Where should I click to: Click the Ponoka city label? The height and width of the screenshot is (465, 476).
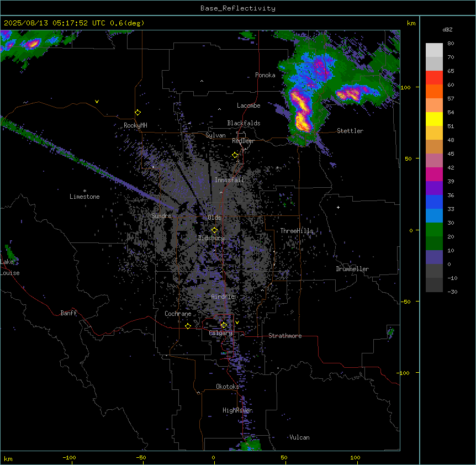[x=265, y=75]
